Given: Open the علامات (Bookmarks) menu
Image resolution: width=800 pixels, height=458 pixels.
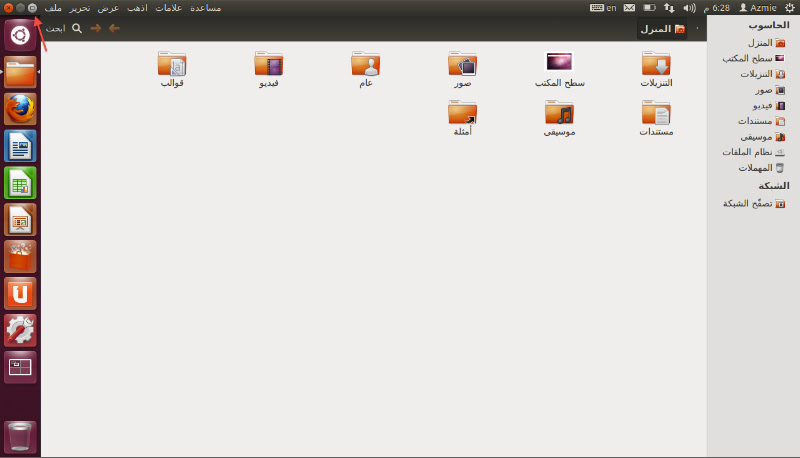Looking at the screenshot, I should tap(168, 8).
